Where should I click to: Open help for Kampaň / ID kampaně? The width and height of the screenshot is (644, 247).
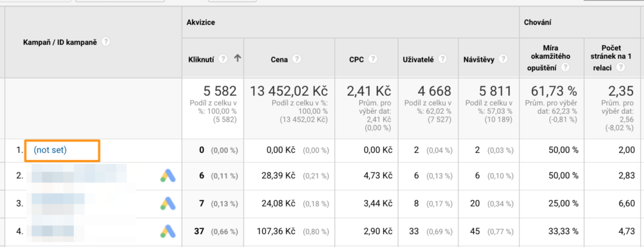tap(106, 42)
